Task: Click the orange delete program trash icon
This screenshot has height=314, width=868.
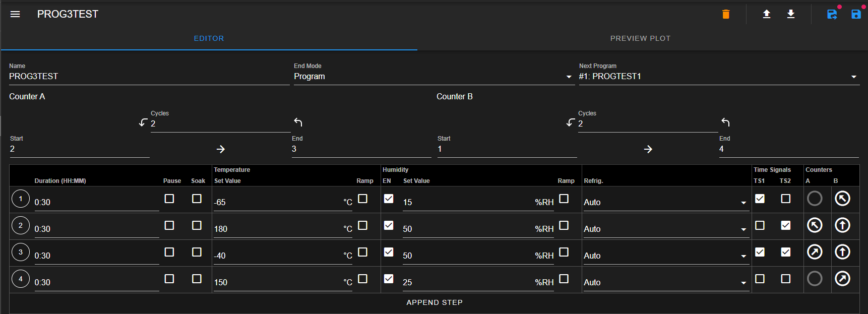Action: 726,14
